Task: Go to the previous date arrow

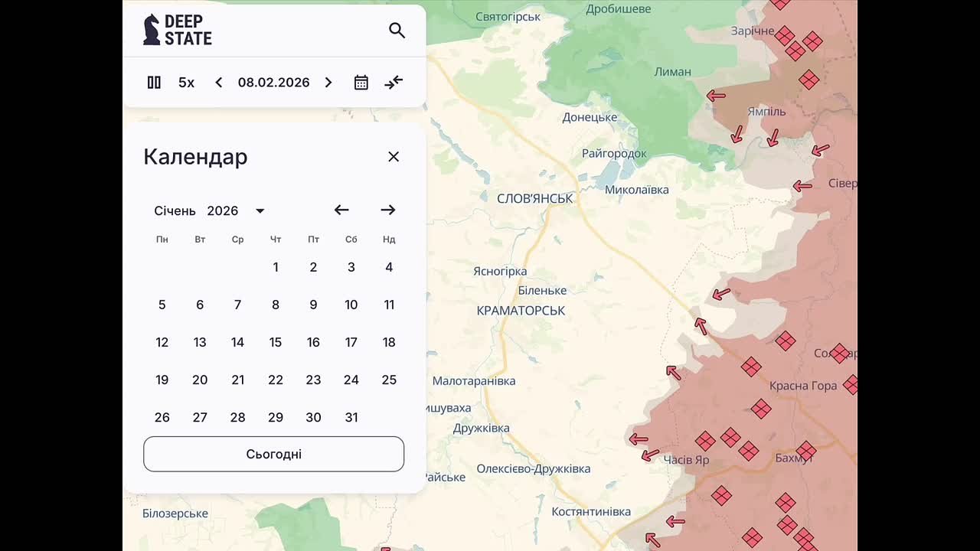Action: click(x=219, y=83)
